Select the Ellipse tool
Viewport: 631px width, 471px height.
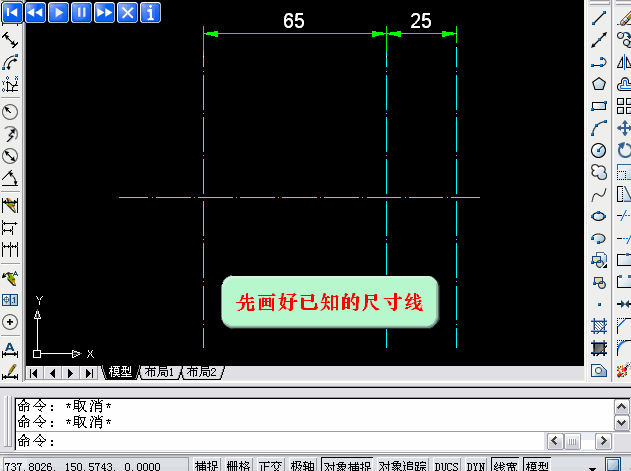click(x=599, y=216)
